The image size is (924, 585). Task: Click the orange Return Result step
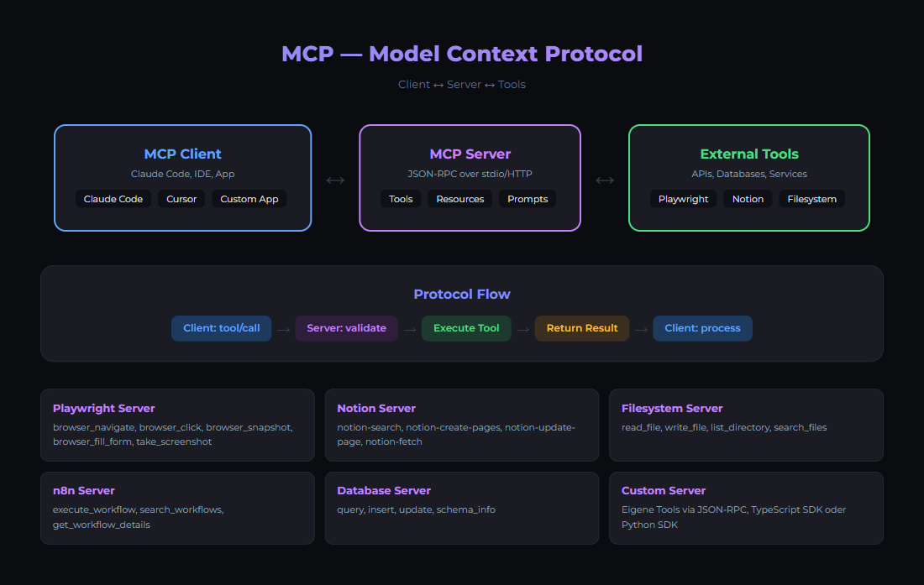pos(582,328)
